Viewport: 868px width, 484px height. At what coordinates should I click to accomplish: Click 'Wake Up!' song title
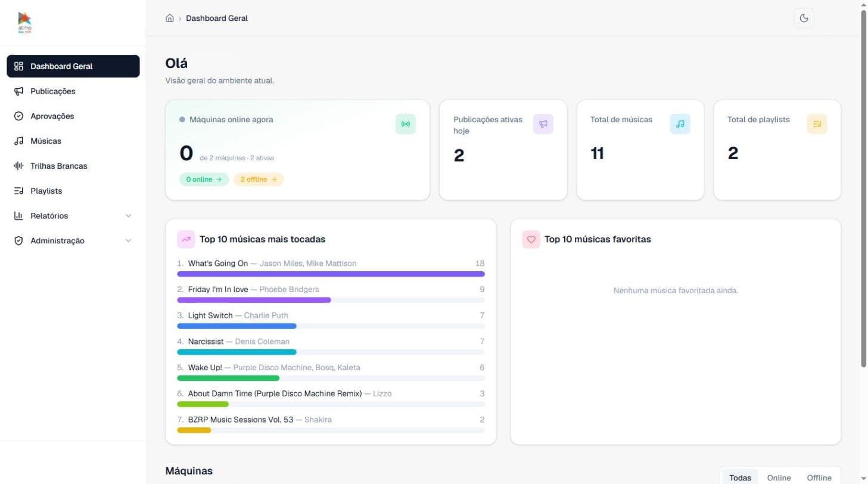[x=205, y=368]
